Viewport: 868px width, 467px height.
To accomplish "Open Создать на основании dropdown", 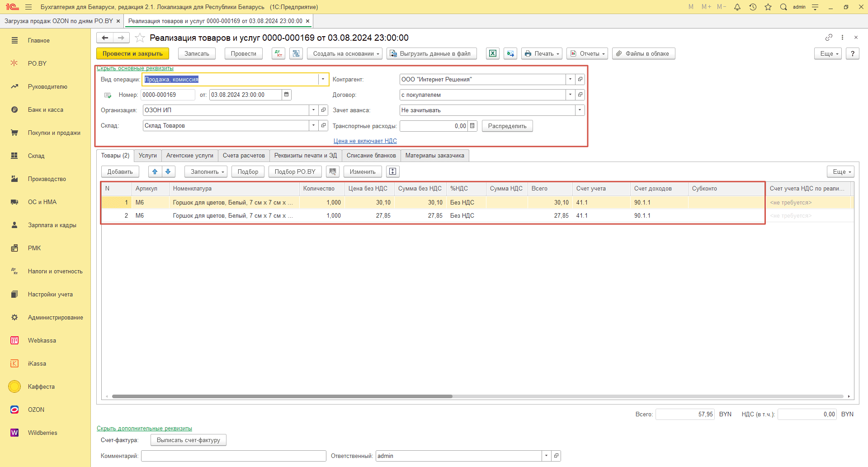I will point(344,53).
